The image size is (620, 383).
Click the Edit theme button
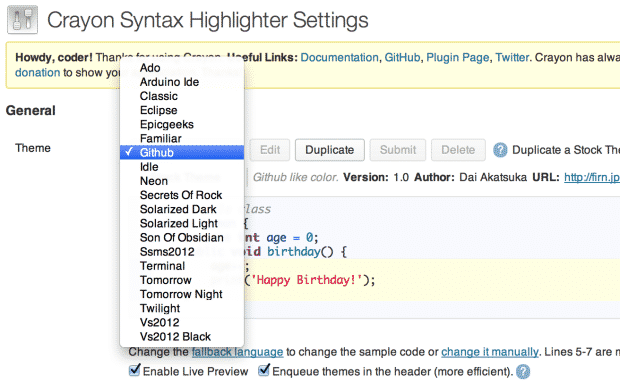point(270,150)
